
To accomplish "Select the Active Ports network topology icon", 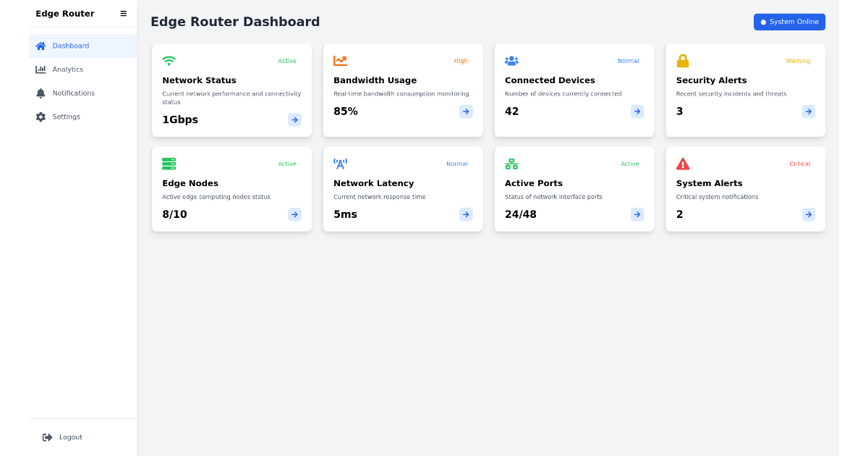I will (x=511, y=164).
